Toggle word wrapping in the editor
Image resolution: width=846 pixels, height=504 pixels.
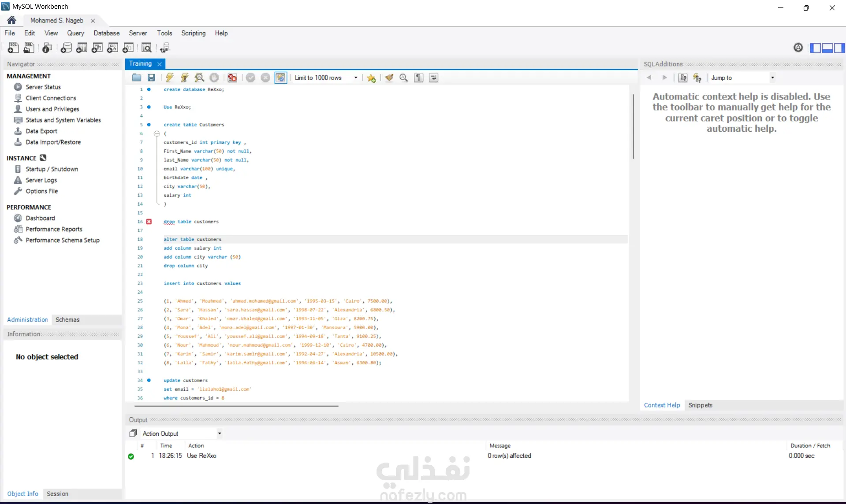point(434,78)
